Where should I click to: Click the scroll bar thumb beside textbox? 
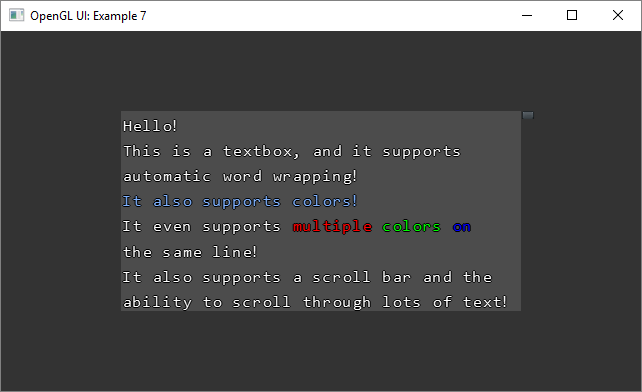point(528,115)
